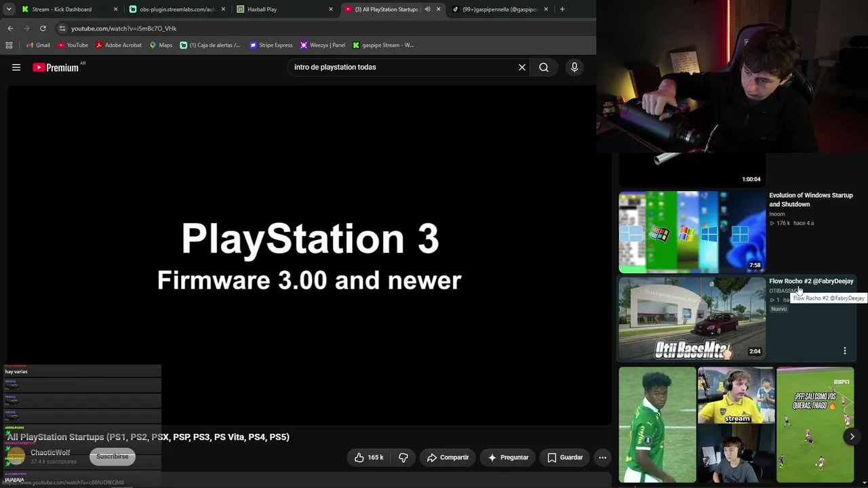The height and width of the screenshot is (488, 868).
Task: Open the Gmail bookmark
Action: click(38, 45)
